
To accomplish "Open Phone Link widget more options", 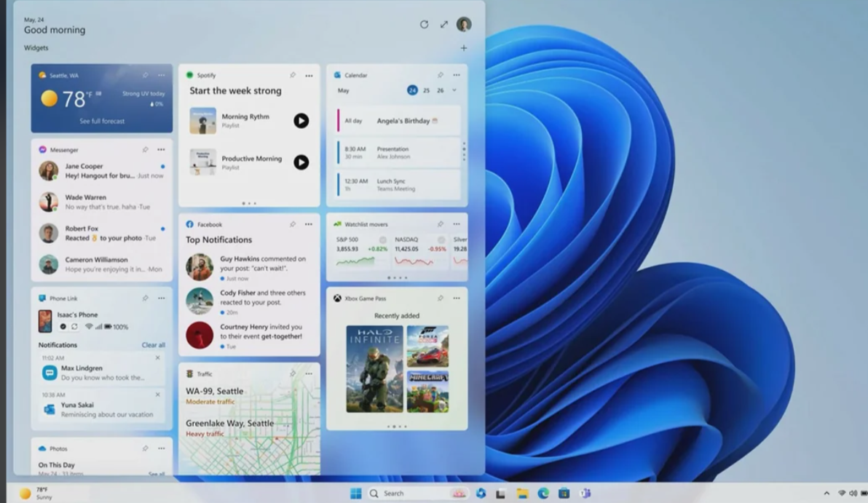I will pos(161,298).
